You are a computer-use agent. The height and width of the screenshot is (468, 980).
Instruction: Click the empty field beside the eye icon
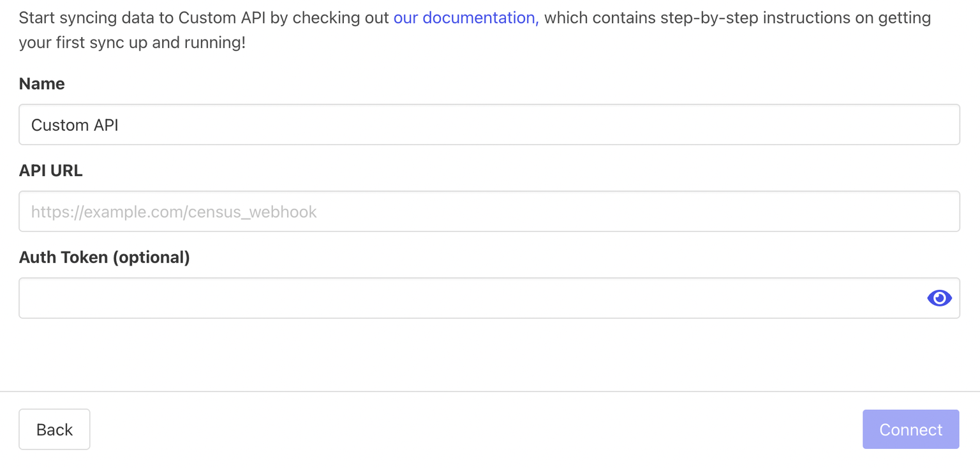(x=472, y=298)
